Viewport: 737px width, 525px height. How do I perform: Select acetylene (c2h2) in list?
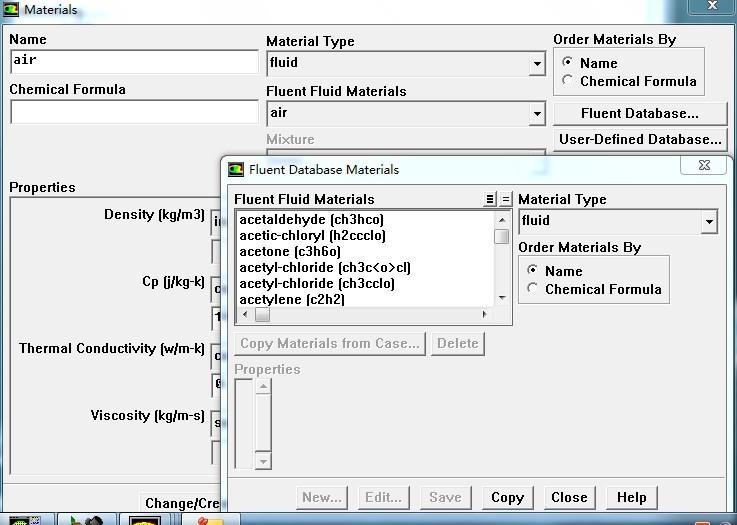click(292, 299)
